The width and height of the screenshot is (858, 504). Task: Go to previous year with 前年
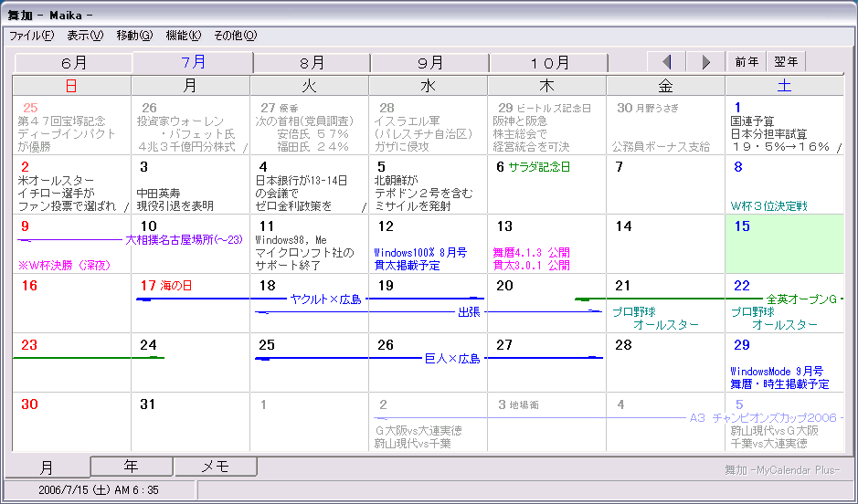coord(747,62)
